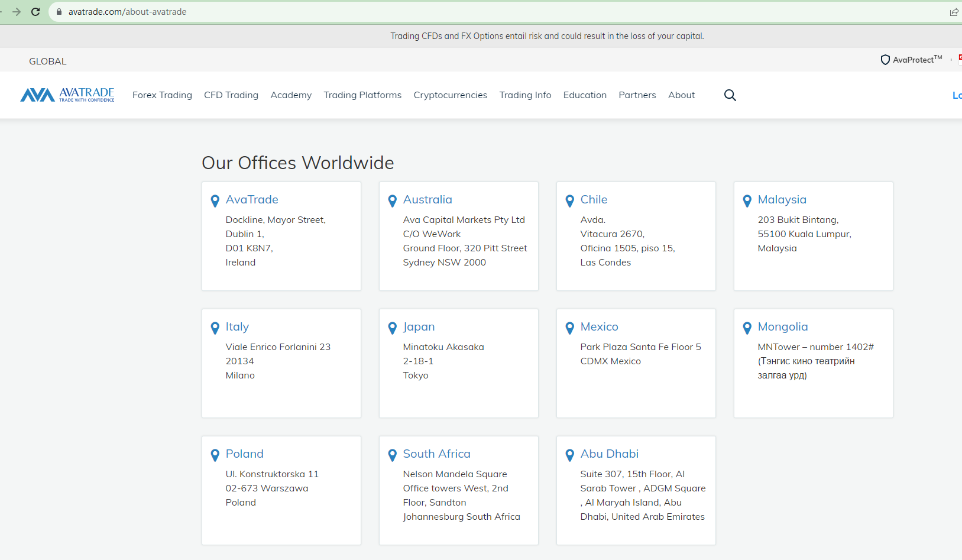Click the browser forward arrow

[17, 12]
